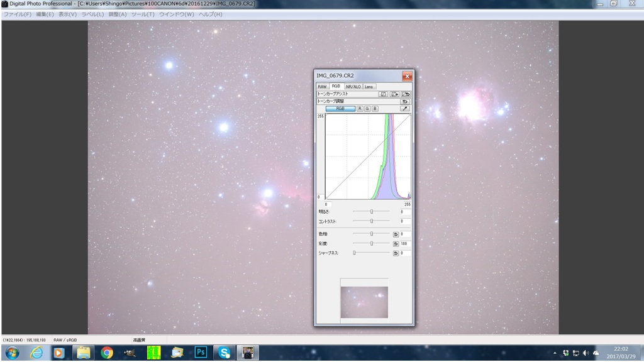Click the cloud tray icon
This screenshot has height=362, width=644.
tap(596, 353)
